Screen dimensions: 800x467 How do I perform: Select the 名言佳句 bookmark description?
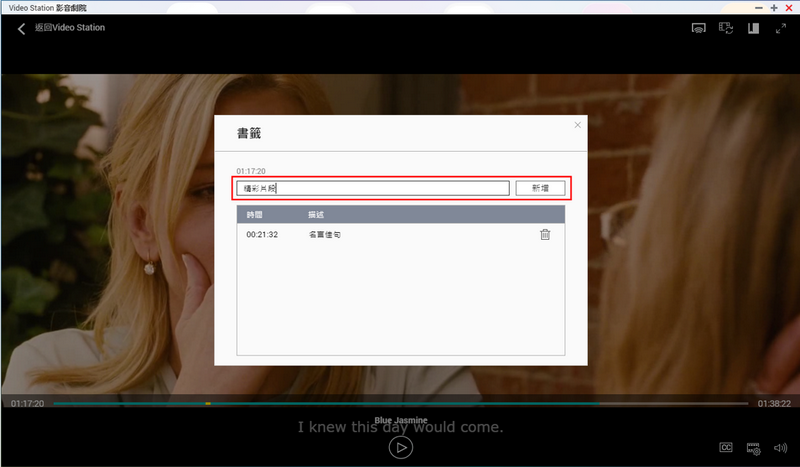point(324,235)
